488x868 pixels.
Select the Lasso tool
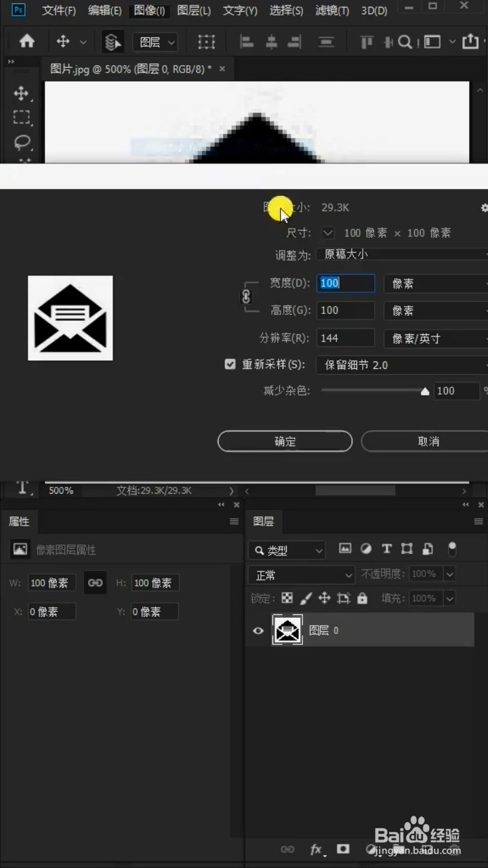[22, 142]
